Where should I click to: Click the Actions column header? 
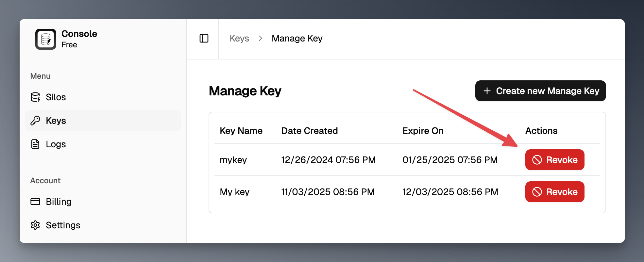pos(541,131)
